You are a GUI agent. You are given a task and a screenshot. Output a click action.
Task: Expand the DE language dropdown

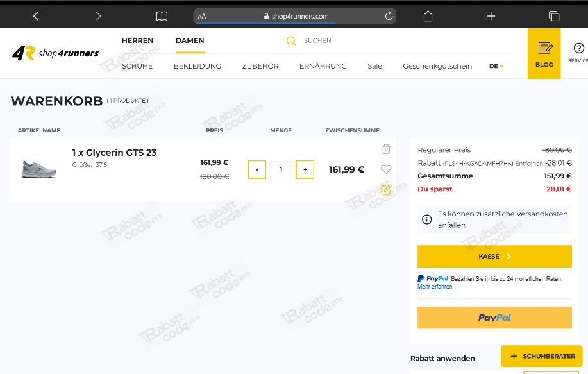tap(496, 66)
